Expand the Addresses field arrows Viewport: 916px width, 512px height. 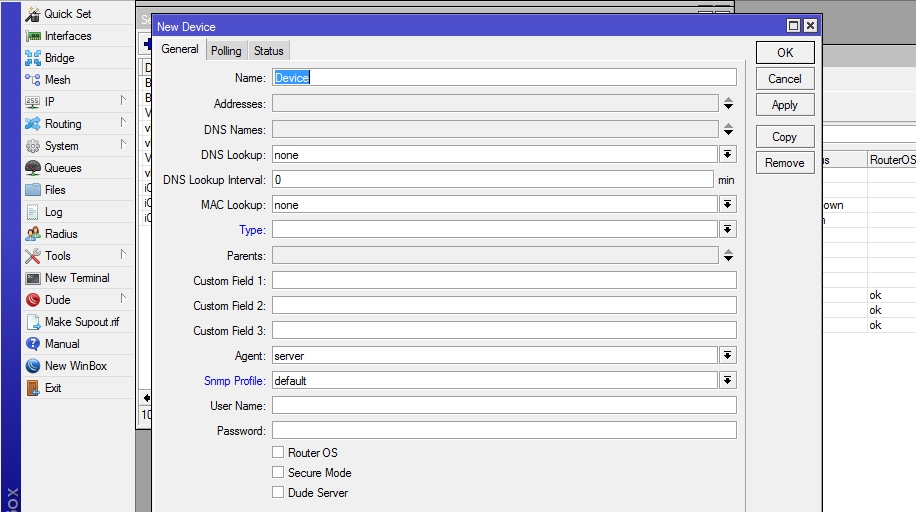[x=728, y=103]
